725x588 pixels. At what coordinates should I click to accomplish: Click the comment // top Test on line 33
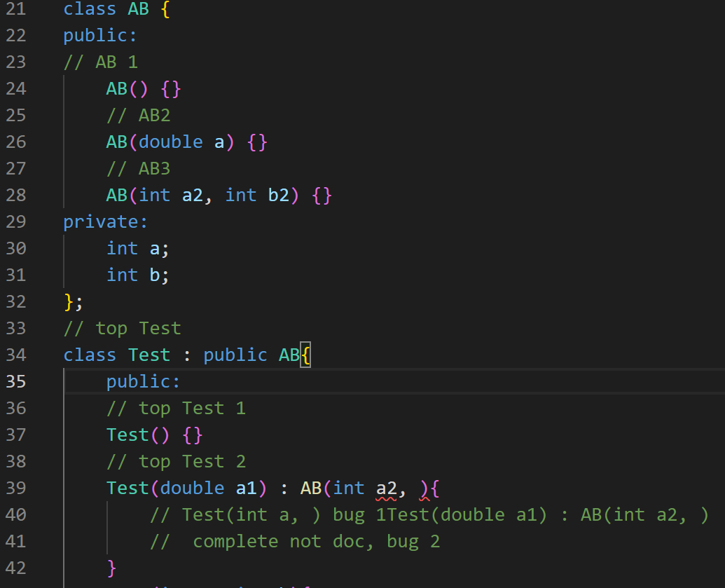point(121,328)
